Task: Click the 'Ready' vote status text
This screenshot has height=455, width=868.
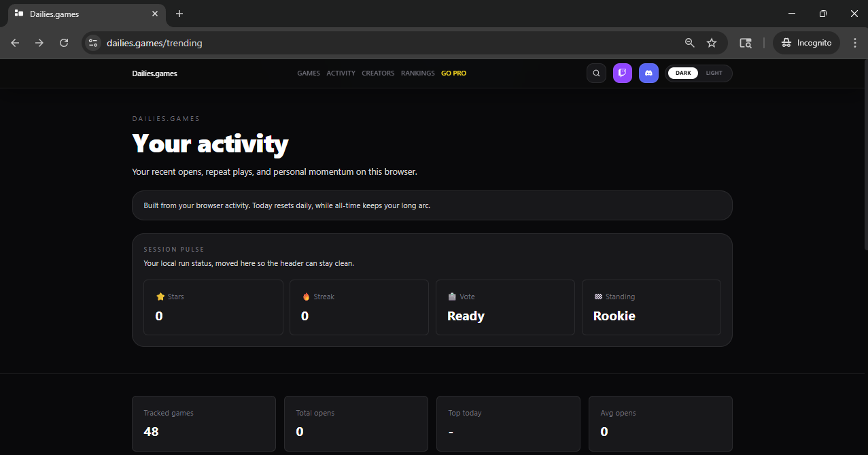Action: (x=466, y=316)
